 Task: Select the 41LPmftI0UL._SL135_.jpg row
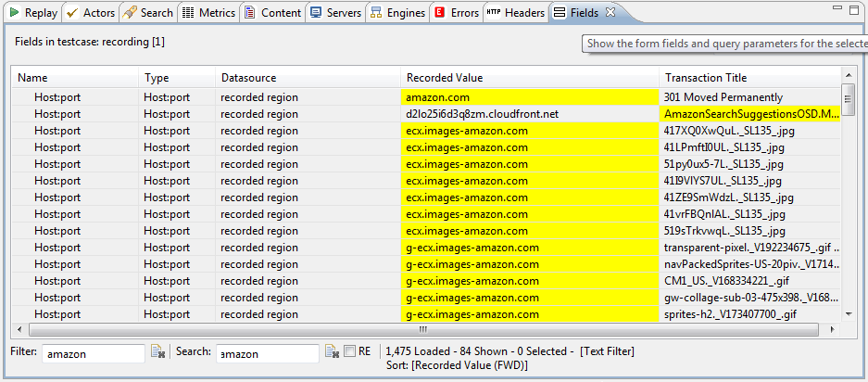click(x=426, y=147)
